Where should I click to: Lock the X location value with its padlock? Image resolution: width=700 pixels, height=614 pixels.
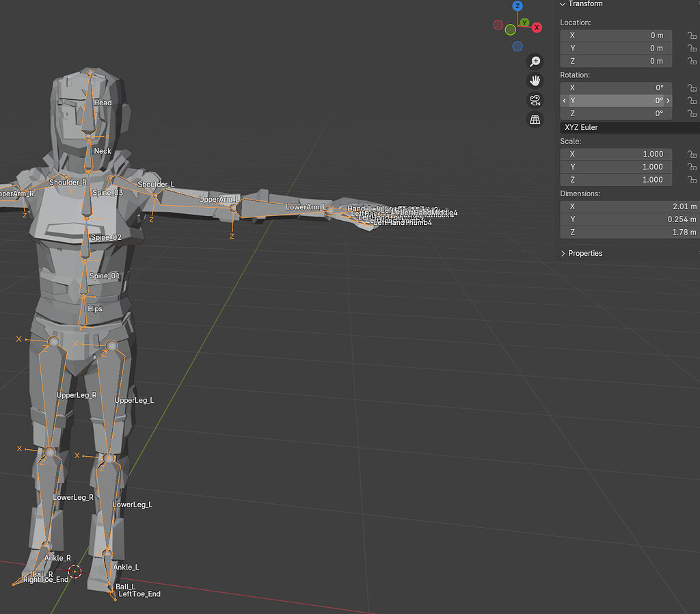coord(691,35)
